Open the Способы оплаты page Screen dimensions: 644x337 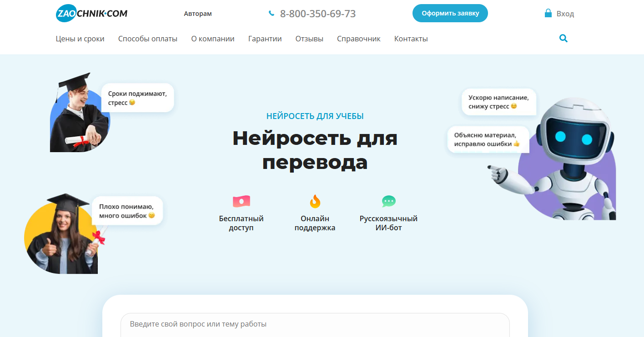148,39
